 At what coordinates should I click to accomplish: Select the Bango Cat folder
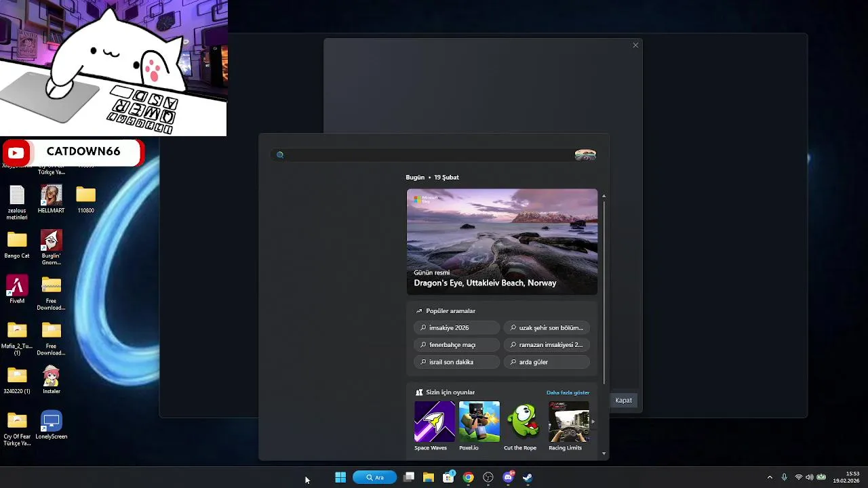coord(17,245)
